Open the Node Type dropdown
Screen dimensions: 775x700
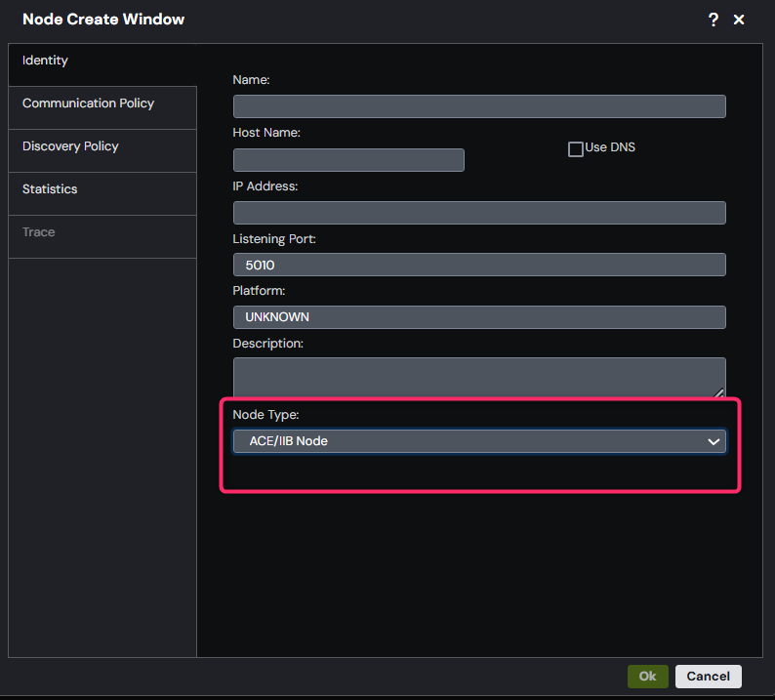click(479, 441)
